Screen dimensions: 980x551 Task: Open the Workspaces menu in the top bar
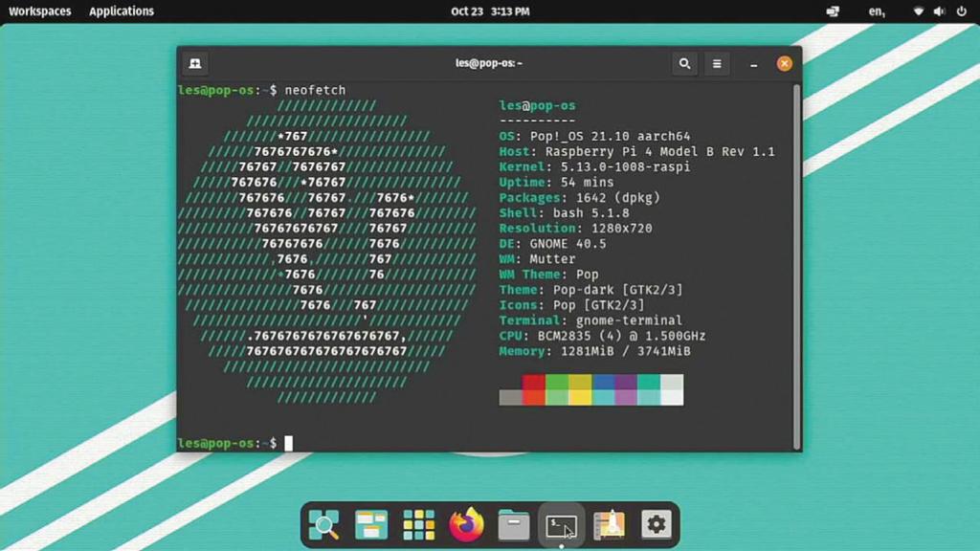pos(40,11)
